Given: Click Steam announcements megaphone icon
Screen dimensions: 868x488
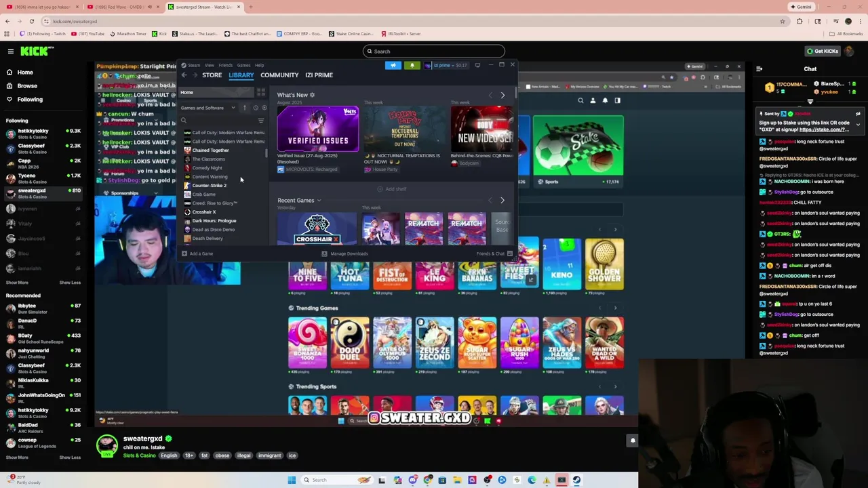Looking at the screenshot, I should 393,65.
